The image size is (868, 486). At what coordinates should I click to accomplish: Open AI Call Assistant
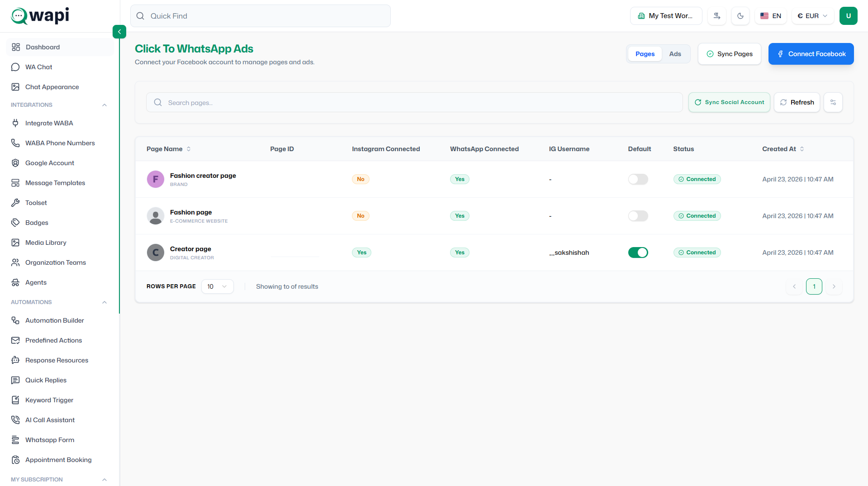point(60,420)
